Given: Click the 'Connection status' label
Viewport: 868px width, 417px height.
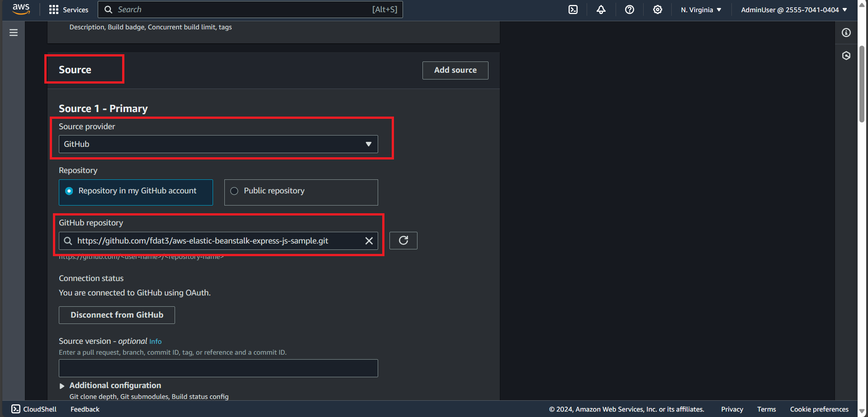Looking at the screenshot, I should [x=91, y=278].
